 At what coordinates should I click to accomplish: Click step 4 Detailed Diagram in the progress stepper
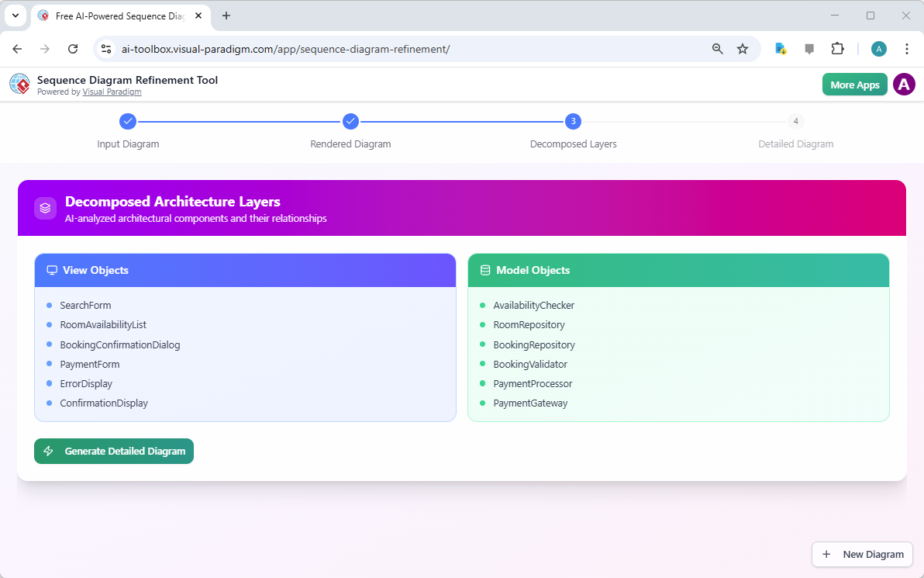[x=795, y=121]
